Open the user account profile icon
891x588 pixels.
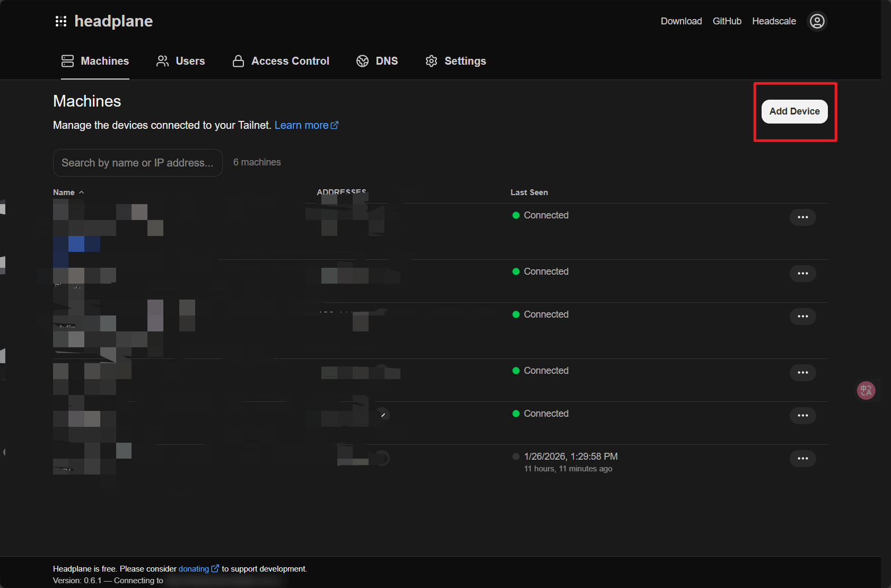[817, 21]
